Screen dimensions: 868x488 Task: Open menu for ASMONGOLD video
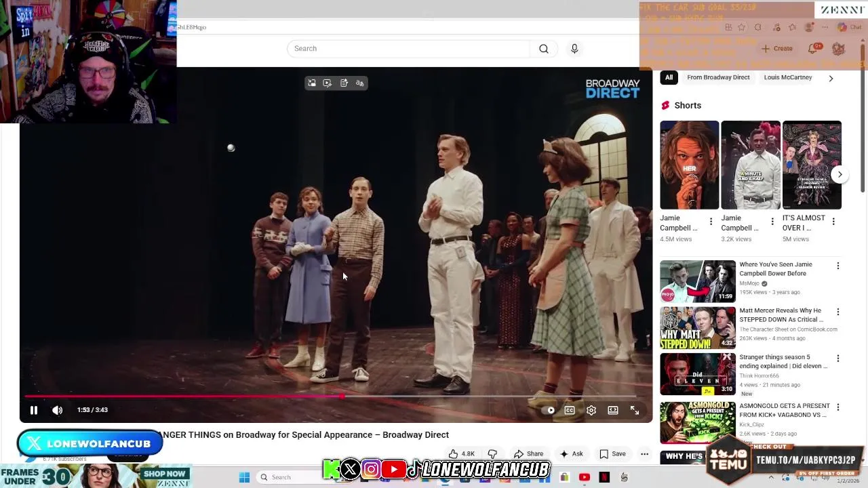(838, 407)
